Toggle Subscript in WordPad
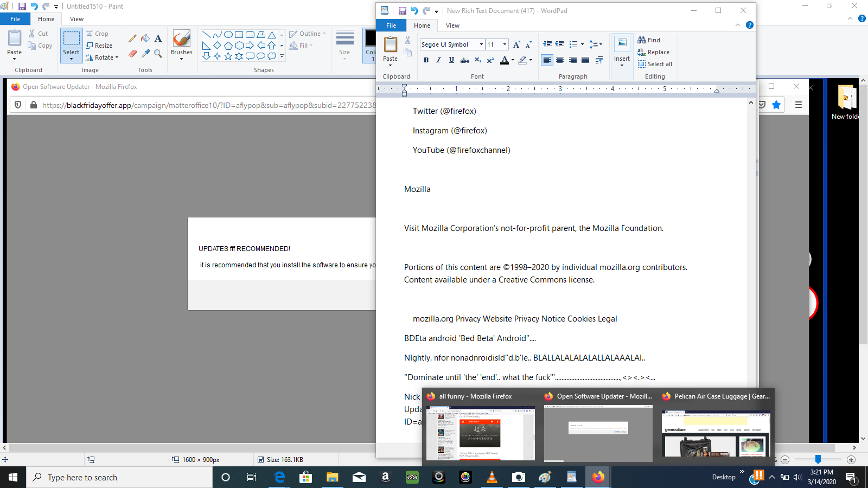The width and height of the screenshot is (868, 488). 478,60
